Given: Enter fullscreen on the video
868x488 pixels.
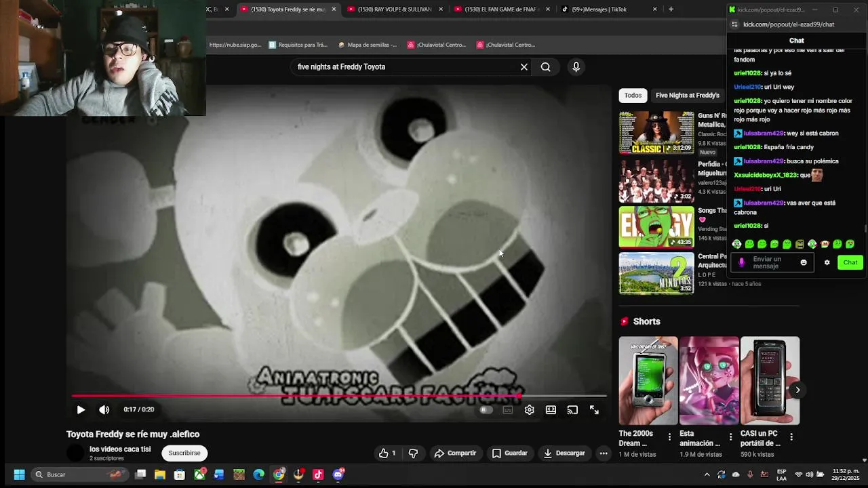Looking at the screenshot, I should 594,410.
